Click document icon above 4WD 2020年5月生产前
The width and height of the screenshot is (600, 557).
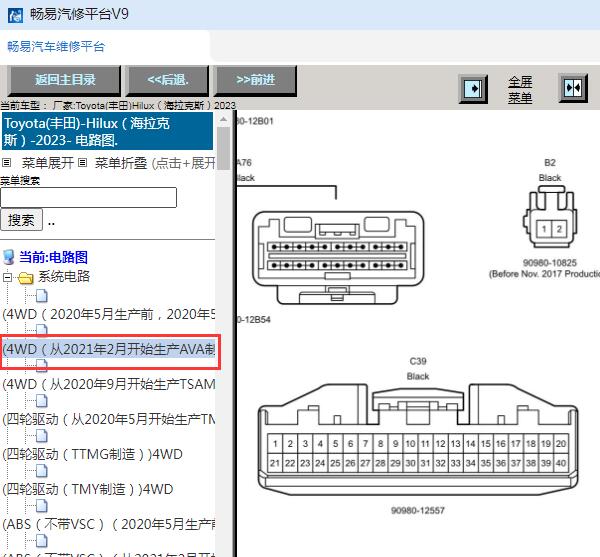click(x=42, y=296)
